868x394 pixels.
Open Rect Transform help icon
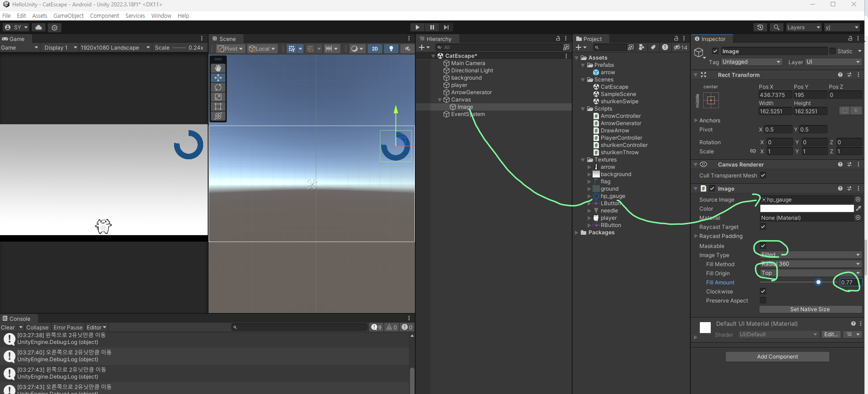tap(840, 75)
